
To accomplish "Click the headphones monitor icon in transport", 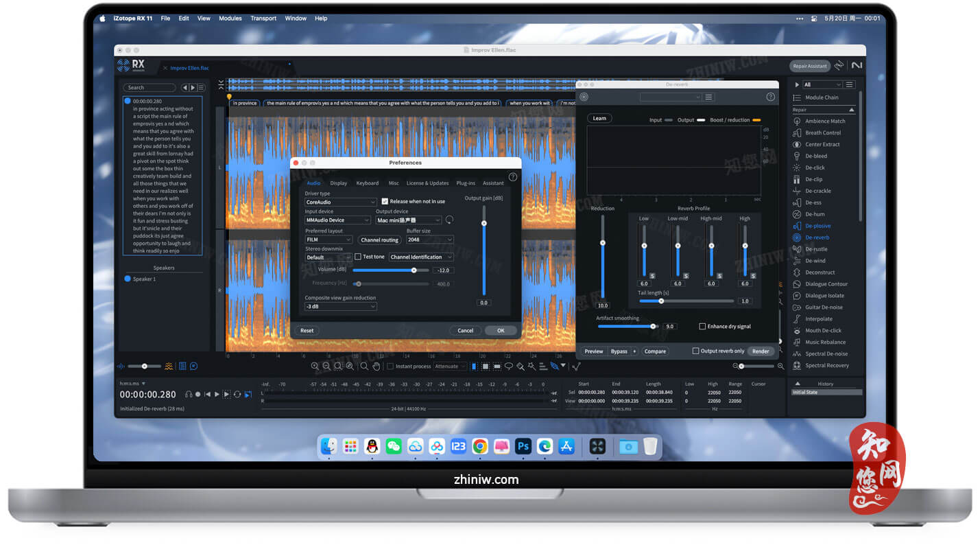I will pyautogui.click(x=189, y=395).
